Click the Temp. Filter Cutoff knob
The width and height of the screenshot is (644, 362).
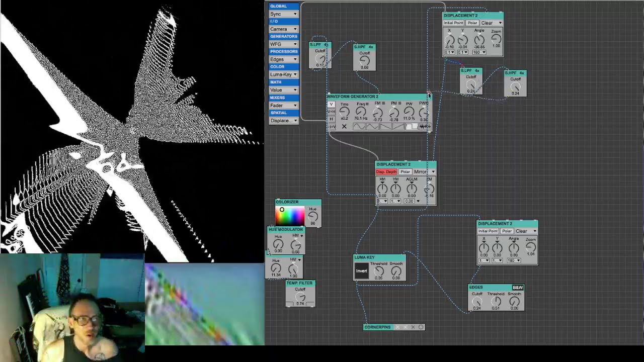300,297
